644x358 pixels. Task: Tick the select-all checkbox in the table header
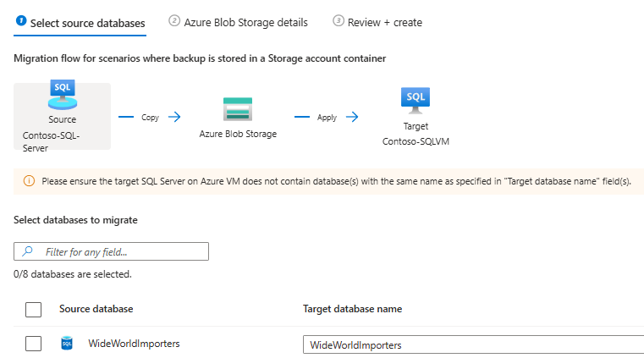point(33,310)
